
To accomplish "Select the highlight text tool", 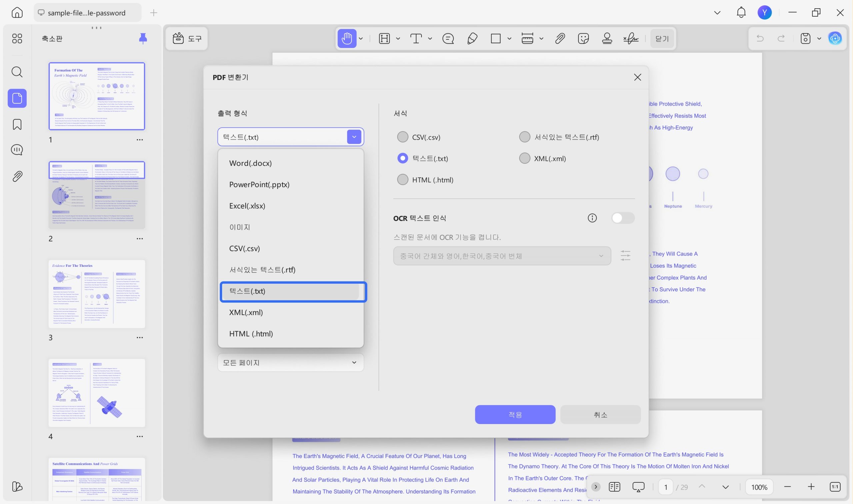I will [384, 38].
